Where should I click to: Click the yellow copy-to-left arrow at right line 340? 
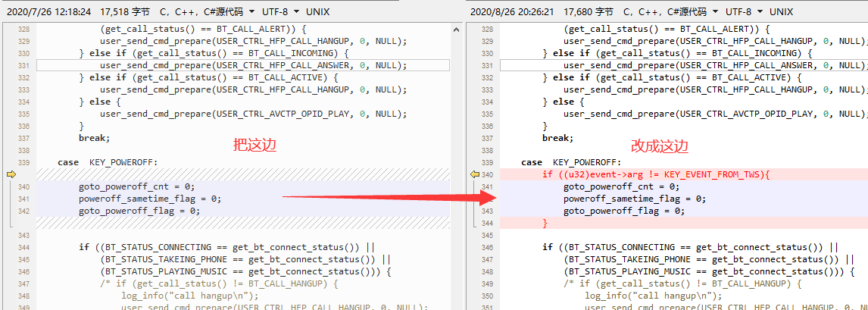click(x=474, y=174)
